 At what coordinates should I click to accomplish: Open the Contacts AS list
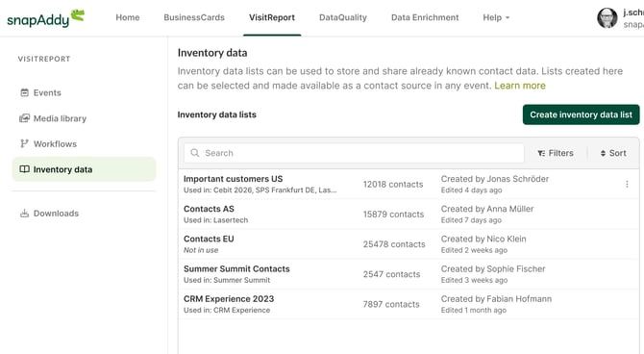[209, 209]
